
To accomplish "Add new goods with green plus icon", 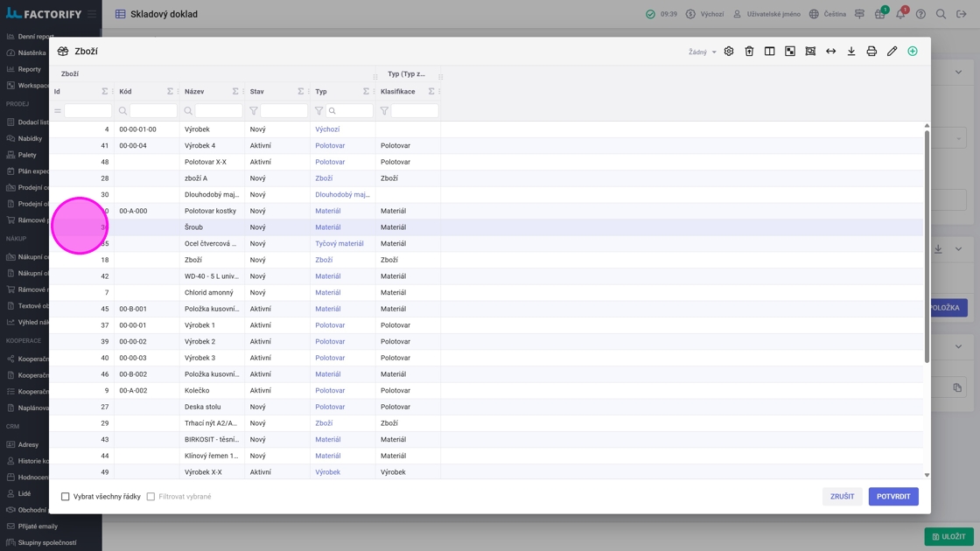I will (x=913, y=52).
